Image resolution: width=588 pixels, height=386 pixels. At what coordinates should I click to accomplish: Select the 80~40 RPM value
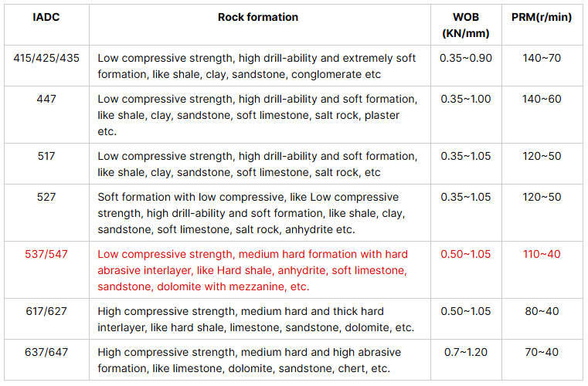click(x=542, y=311)
